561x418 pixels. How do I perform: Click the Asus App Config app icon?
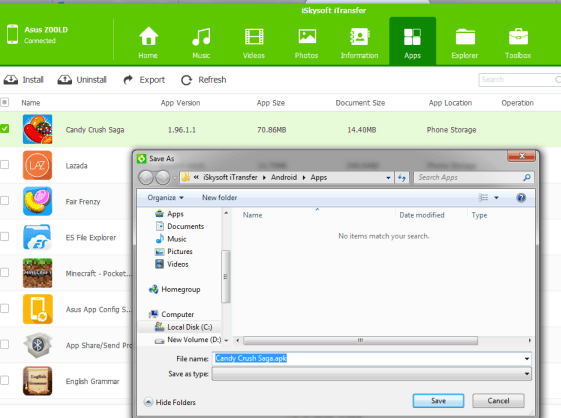point(38,309)
